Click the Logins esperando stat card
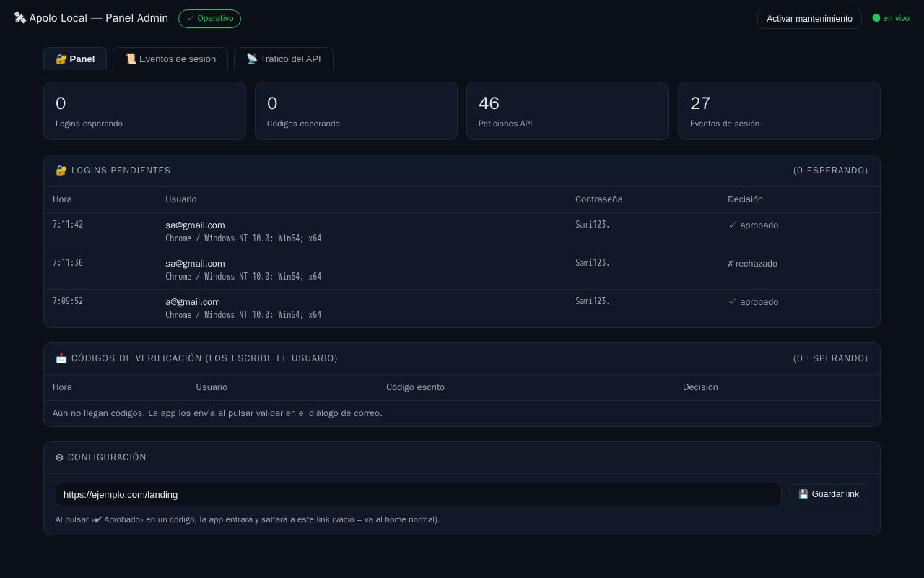 tap(144, 111)
